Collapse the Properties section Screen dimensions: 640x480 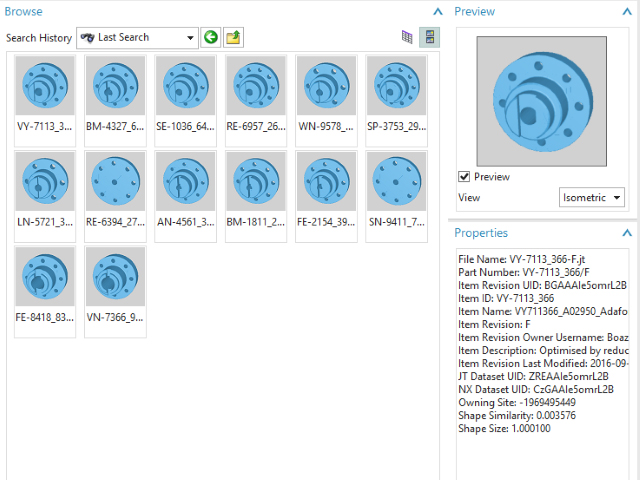coord(627,233)
